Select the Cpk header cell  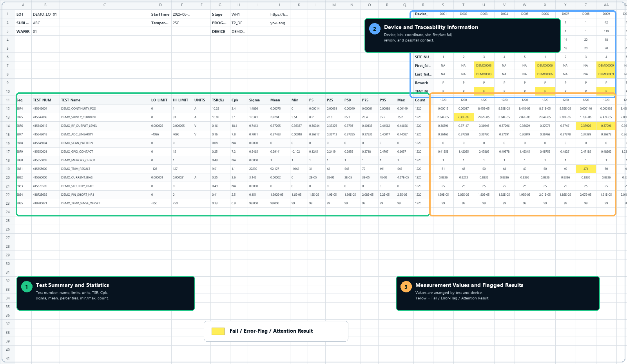coord(239,100)
